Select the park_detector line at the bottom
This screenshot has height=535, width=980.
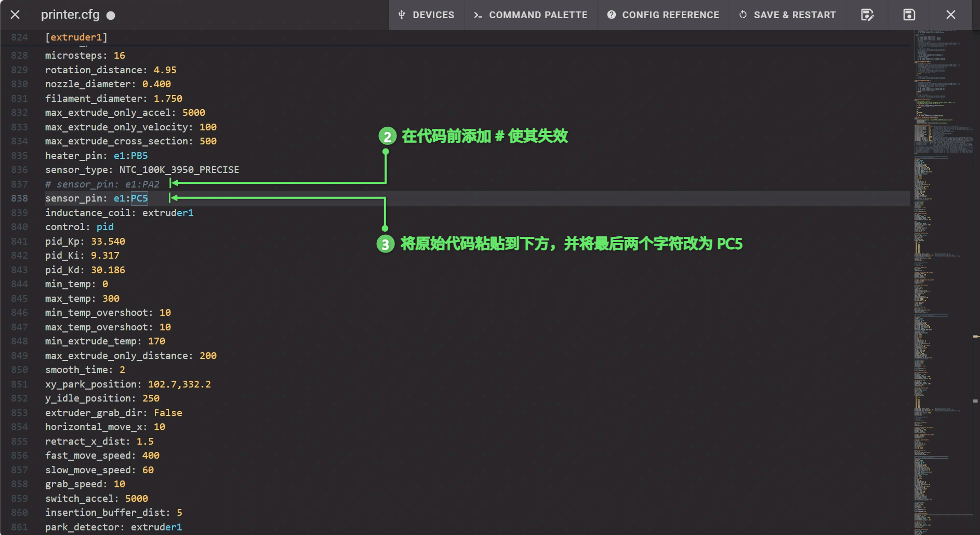(x=113, y=527)
